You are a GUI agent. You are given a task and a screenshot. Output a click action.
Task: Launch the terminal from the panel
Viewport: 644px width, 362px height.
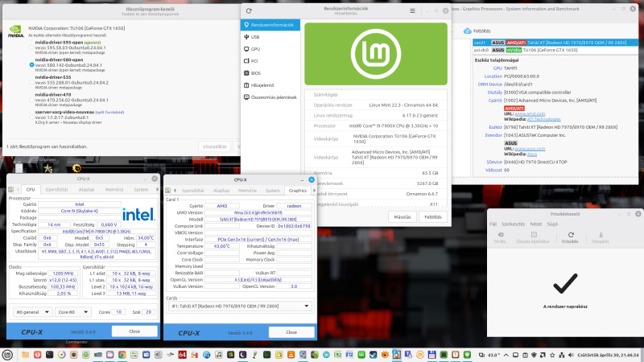[49, 355]
